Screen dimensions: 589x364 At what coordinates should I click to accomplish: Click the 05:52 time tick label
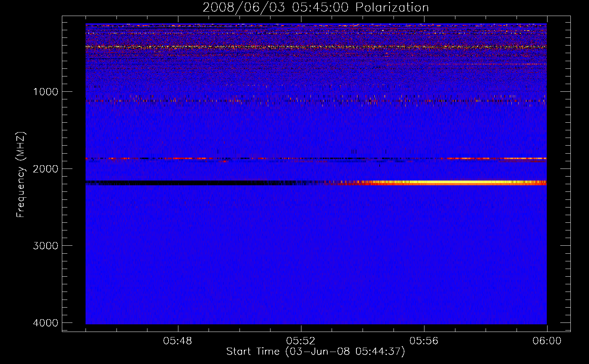301,341
